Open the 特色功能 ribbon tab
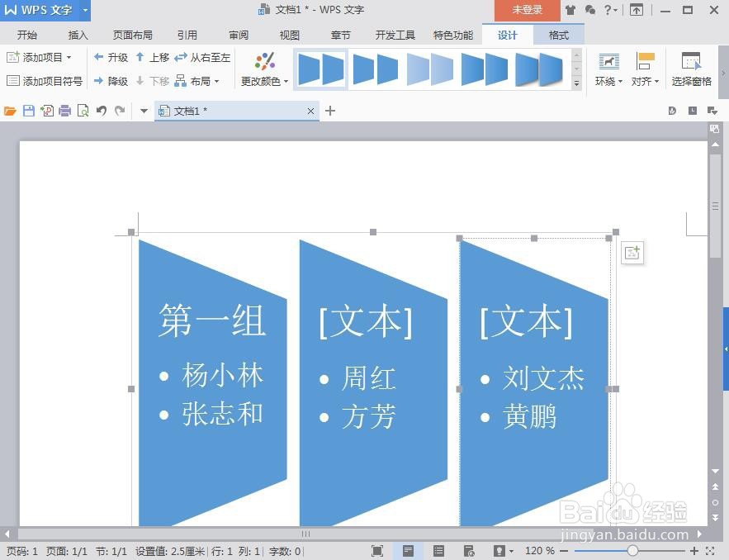 pyautogui.click(x=452, y=35)
